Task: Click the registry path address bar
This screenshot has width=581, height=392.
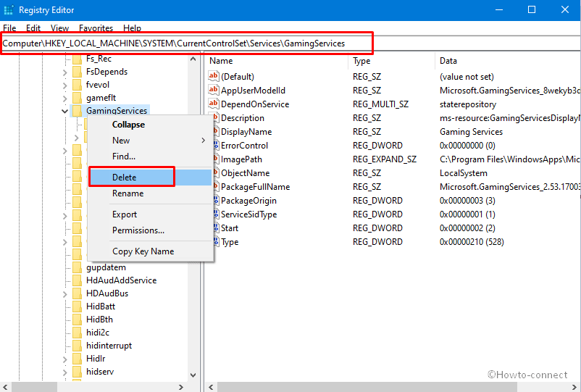Action: tap(290, 43)
